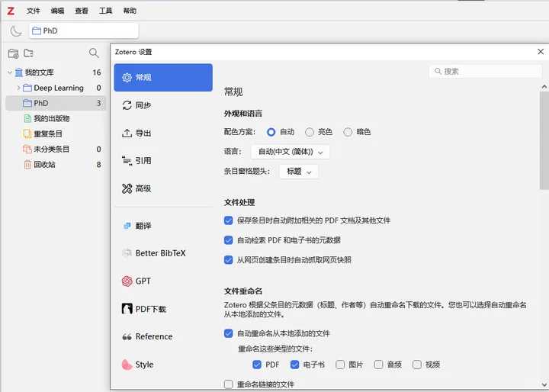
Task: Select the 自动 color scheme radio button
Action: pos(271,132)
